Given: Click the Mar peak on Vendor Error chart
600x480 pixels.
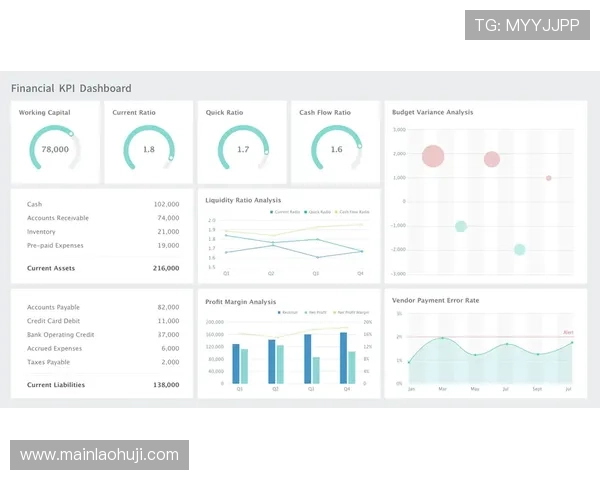Looking at the screenshot, I should pyautogui.click(x=441, y=339).
